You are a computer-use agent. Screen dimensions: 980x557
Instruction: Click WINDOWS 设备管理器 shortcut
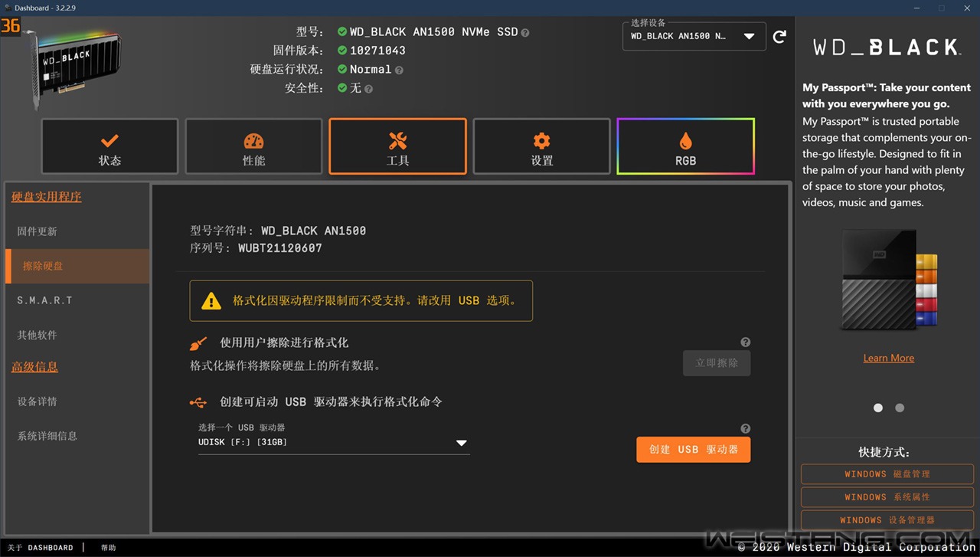[887, 519]
